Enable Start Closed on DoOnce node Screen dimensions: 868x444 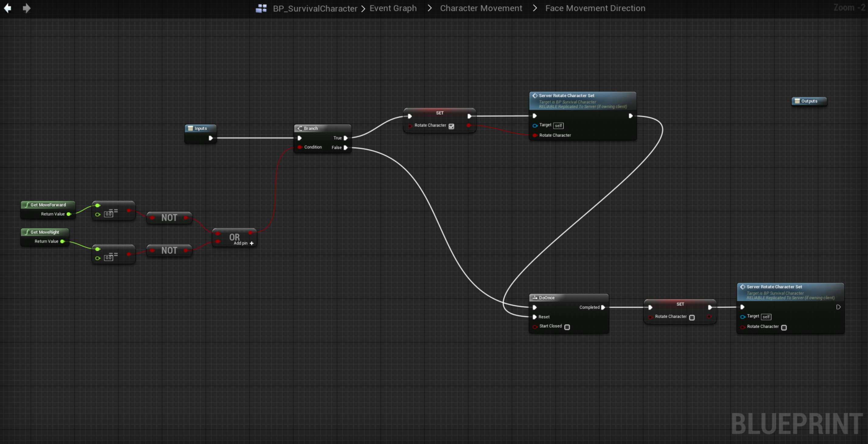[x=567, y=327]
